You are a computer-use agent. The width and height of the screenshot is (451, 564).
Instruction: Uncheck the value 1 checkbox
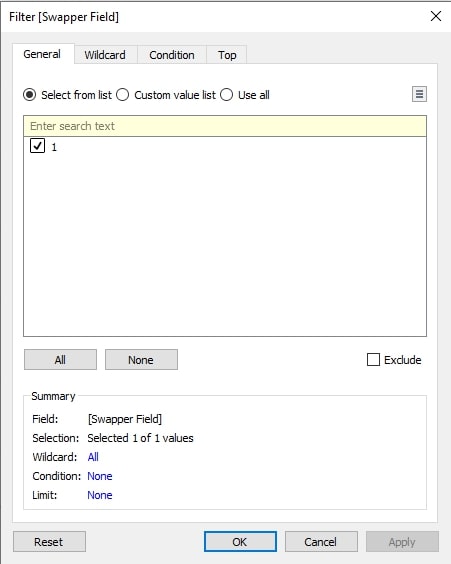coord(37,146)
